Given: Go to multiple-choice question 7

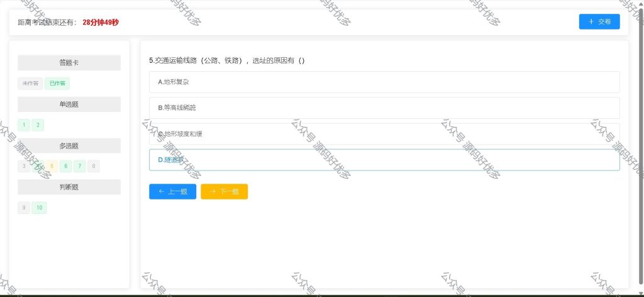Looking at the screenshot, I should point(80,166).
